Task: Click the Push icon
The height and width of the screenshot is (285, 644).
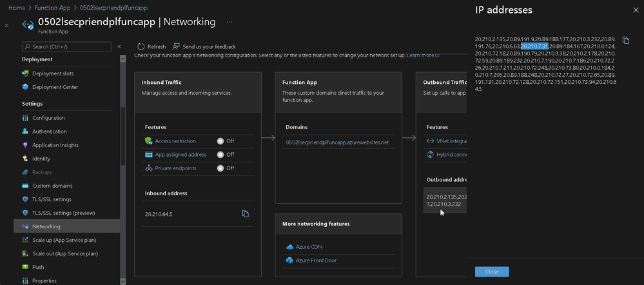Action: pos(25,267)
